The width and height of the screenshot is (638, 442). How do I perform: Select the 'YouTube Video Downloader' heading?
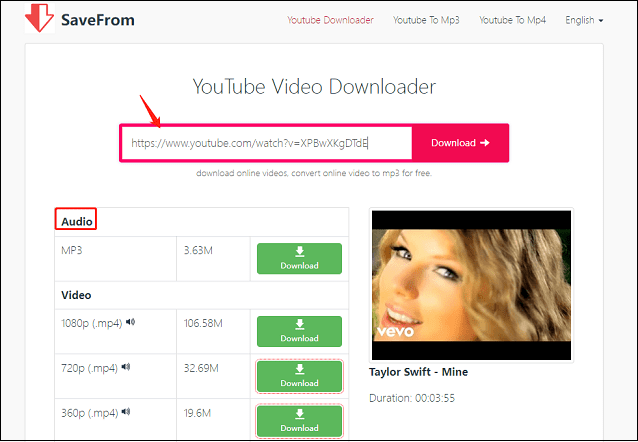tap(314, 87)
